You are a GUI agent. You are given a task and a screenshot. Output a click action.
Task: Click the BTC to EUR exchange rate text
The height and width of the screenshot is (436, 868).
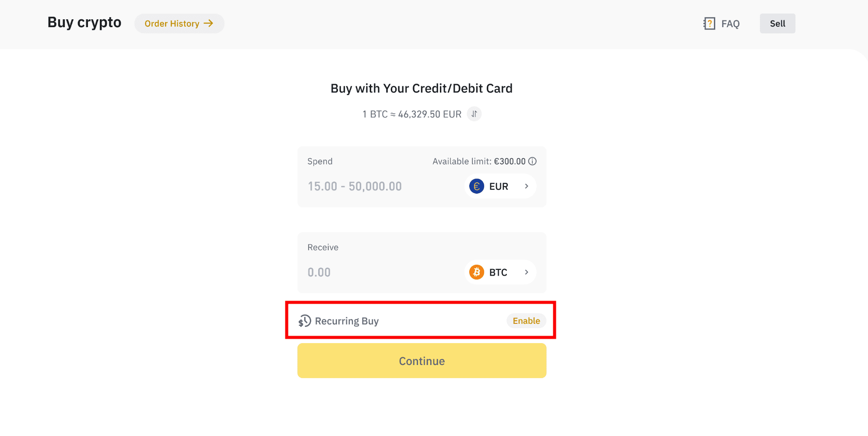click(412, 114)
